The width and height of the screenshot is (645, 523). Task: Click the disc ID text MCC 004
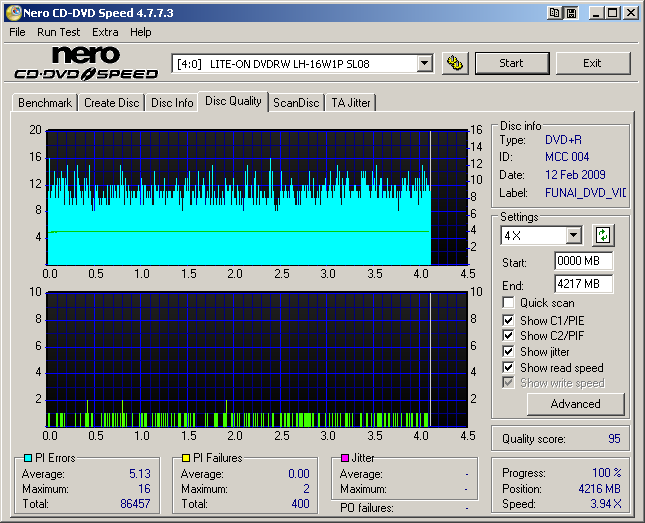[567, 157]
